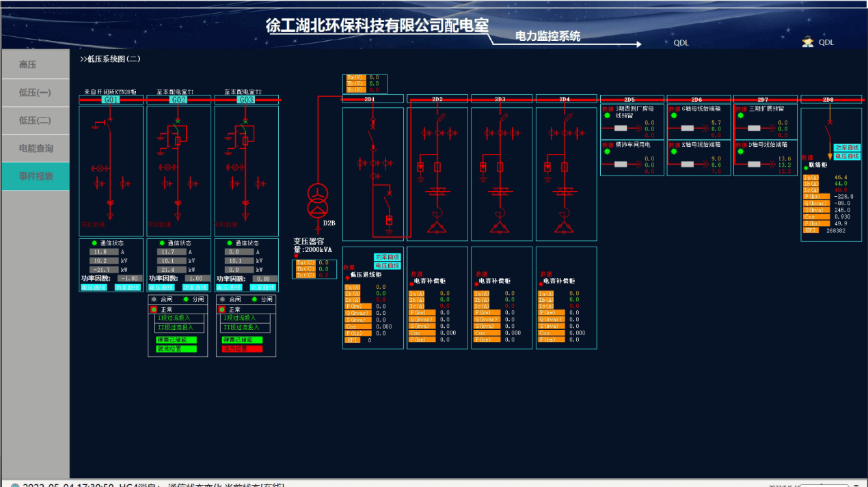Image resolution: width=868 pixels, height=487 pixels.
Task: Open 电压曲线 in 2D8 联络柜
Action: point(847,156)
